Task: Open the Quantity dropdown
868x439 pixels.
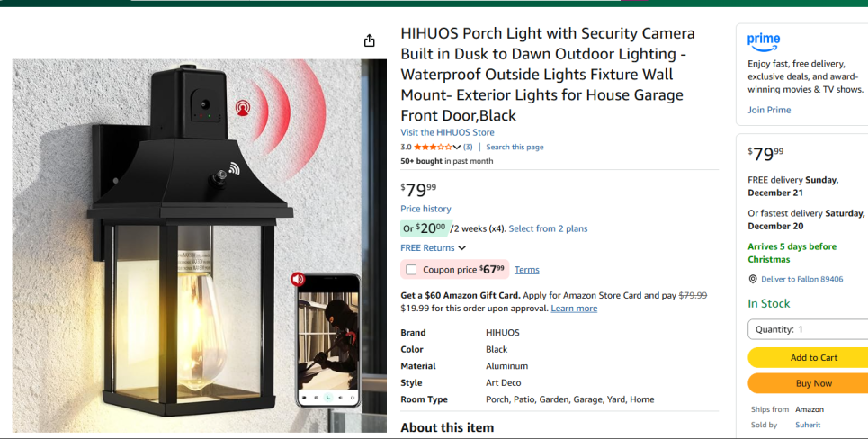Action: (807, 329)
